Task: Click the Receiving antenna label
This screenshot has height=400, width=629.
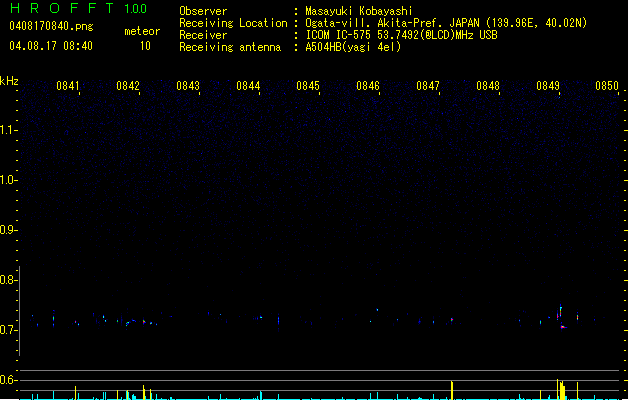Action: point(230,47)
